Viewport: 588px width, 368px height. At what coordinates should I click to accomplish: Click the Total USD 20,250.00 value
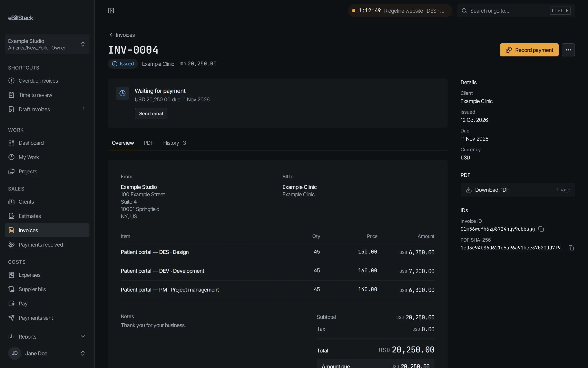406,350
